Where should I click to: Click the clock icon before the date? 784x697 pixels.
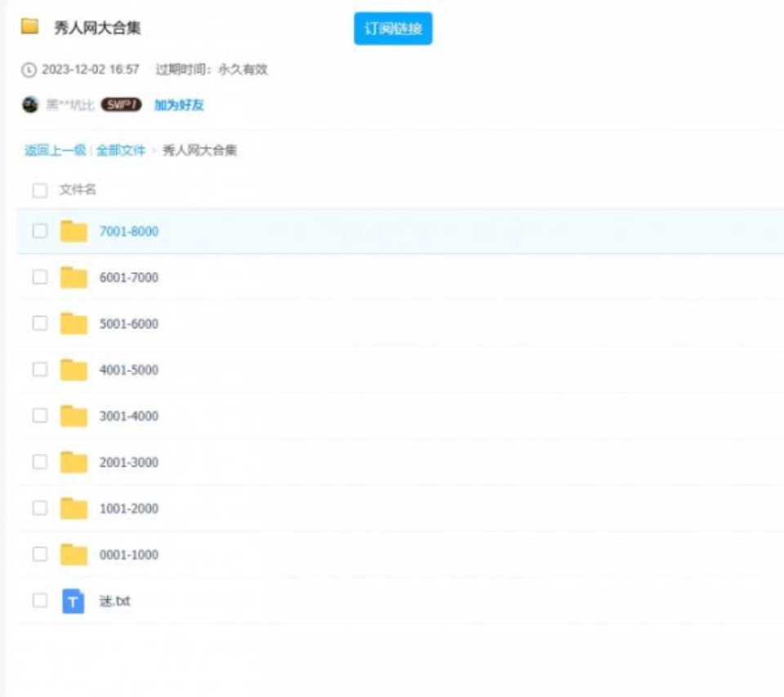pos(29,70)
